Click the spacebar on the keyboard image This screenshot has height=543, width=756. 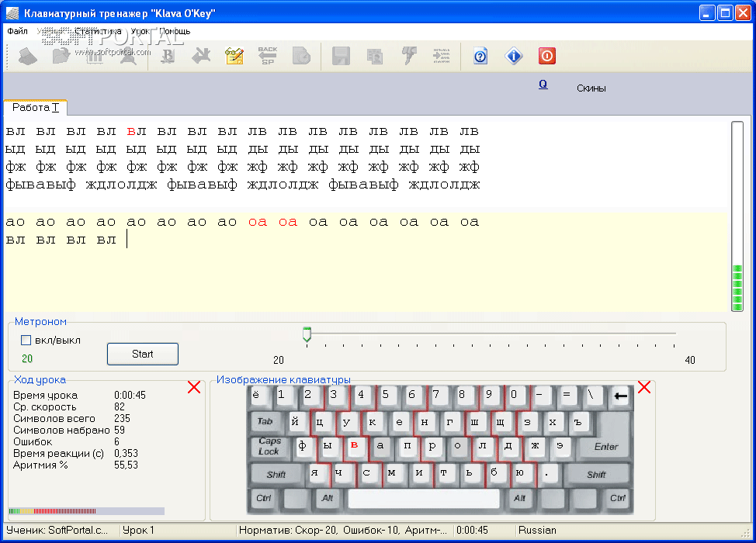pos(424,498)
